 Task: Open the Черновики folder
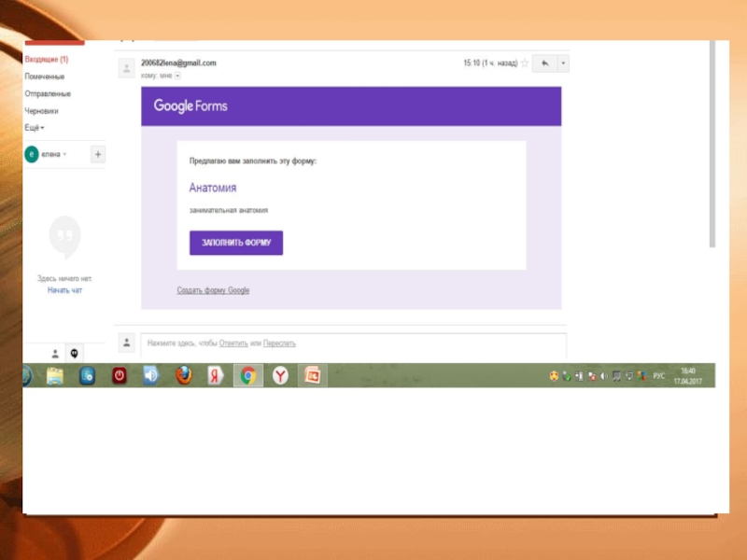point(41,111)
